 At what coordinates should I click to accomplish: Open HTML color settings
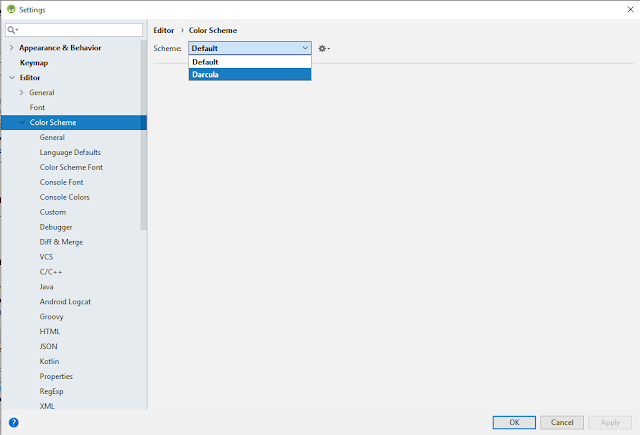(x=50, y=331)
